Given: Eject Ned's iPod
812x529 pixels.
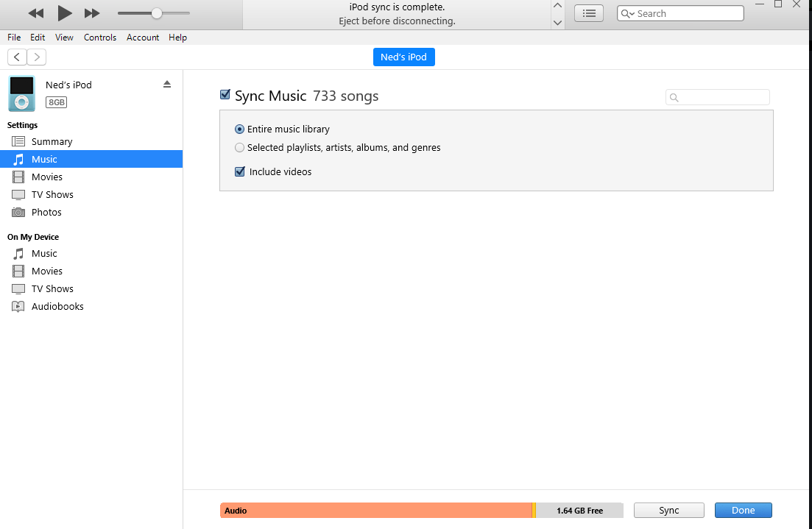Looking at the screenshot, I should (x=167, y=84).
